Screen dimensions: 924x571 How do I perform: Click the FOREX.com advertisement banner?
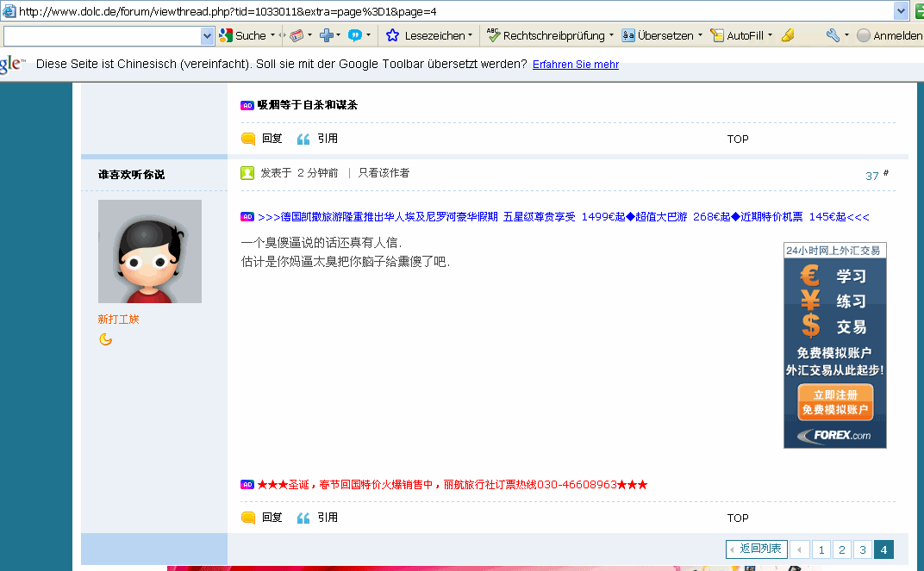pos(834,345)
